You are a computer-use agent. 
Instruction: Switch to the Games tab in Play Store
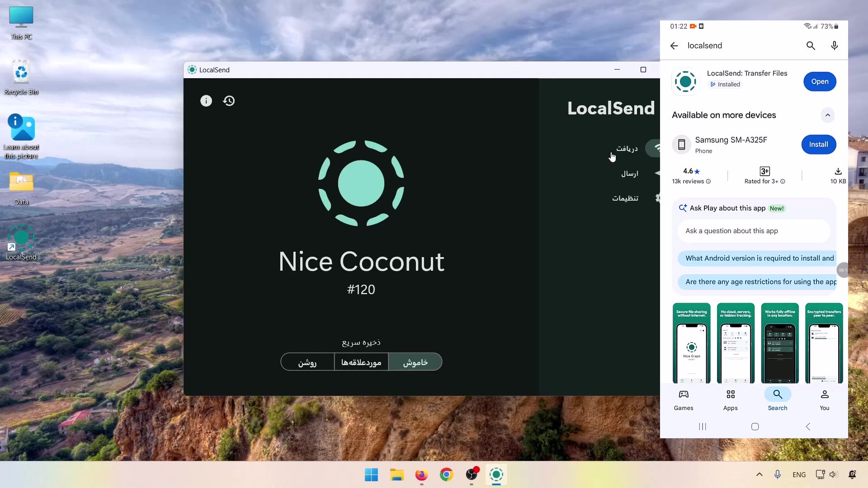[x=684, y=400]
